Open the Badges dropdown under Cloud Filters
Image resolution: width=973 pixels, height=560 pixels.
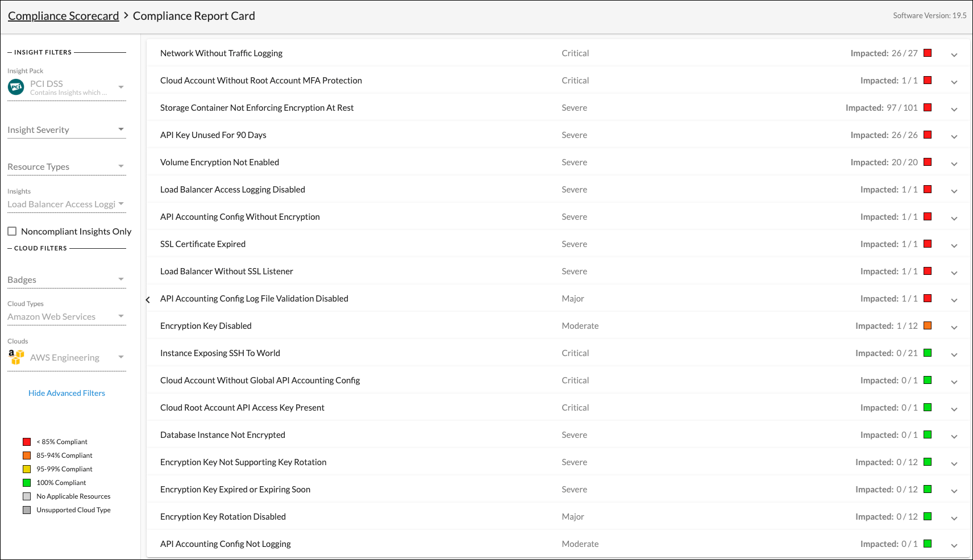(x=121, y=279)
